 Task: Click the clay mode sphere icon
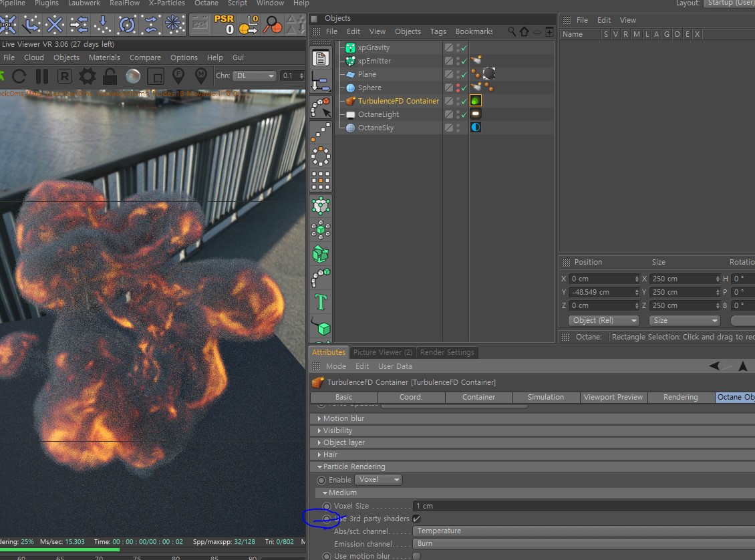133,76
